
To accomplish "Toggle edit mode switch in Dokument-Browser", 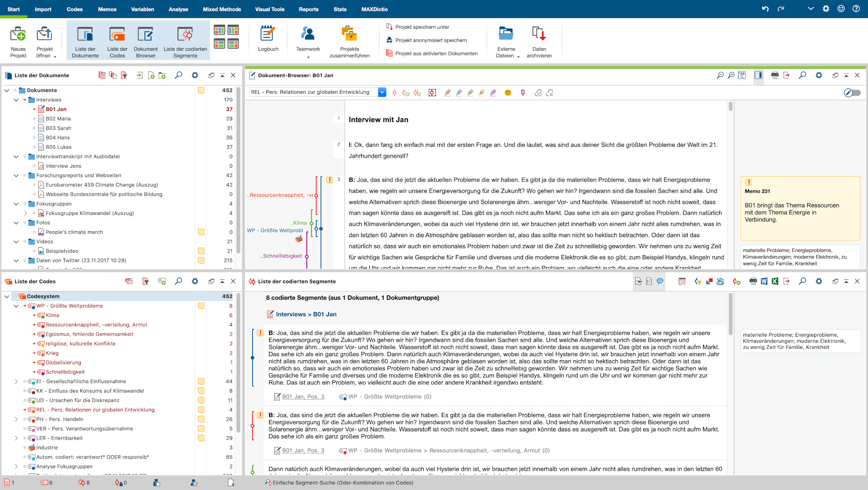I will pyautogui.click(x=852, y=93).
